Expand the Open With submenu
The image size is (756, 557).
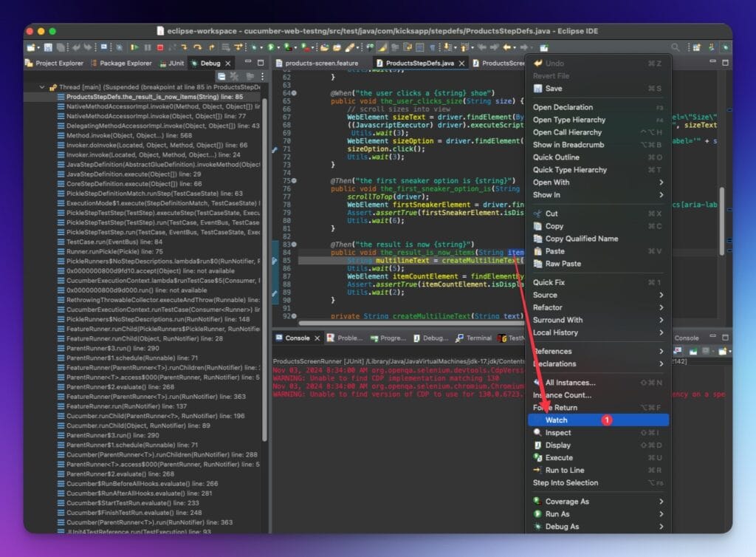598,182
